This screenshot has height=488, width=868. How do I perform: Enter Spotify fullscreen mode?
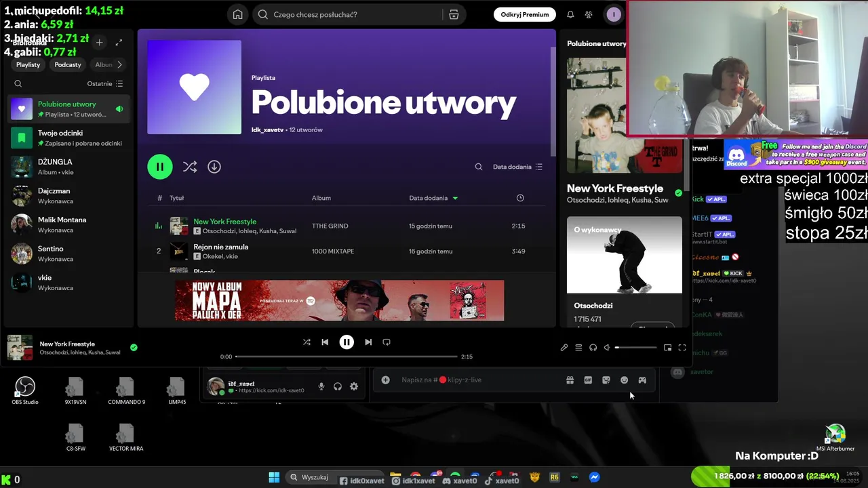point(682,348)
